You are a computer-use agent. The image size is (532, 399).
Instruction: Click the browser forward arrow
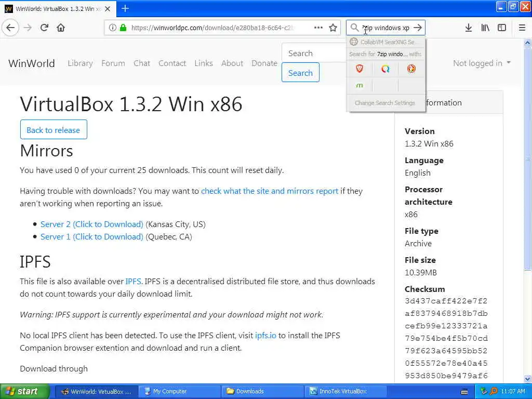point(28,28)
